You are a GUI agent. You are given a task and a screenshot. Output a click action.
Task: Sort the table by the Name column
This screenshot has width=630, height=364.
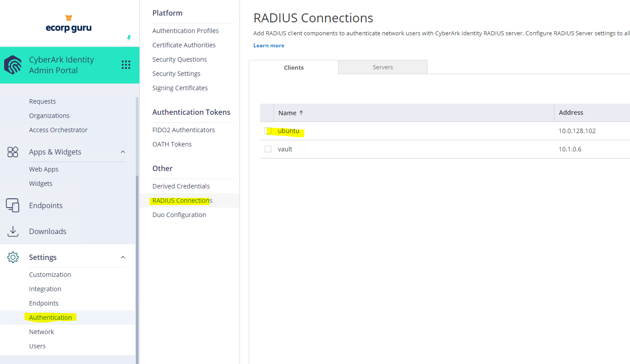(x=287, y=113)
